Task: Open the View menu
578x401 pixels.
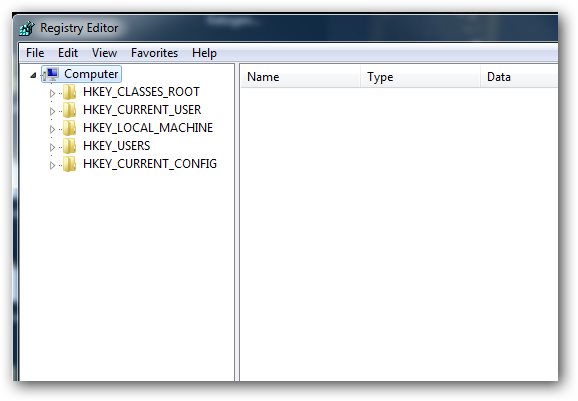Action: tap(104, 53)
